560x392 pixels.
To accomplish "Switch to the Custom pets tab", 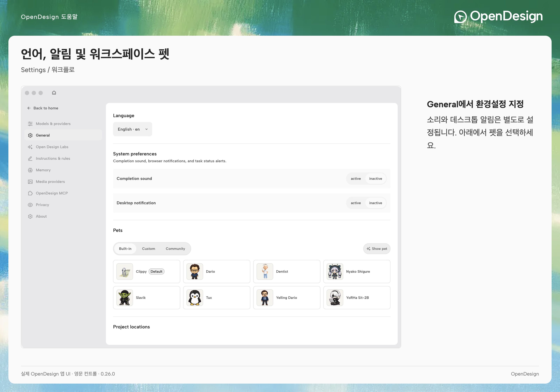I will (x=149, y=248).
